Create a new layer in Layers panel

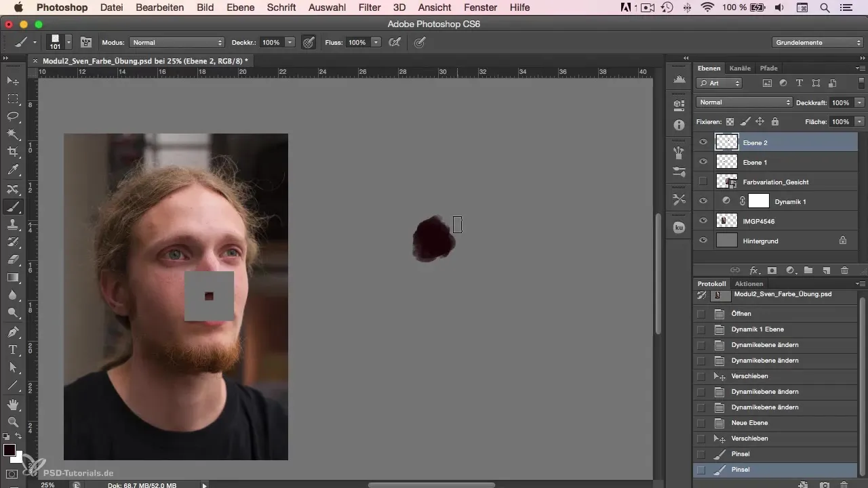click(x=827, y=270)
